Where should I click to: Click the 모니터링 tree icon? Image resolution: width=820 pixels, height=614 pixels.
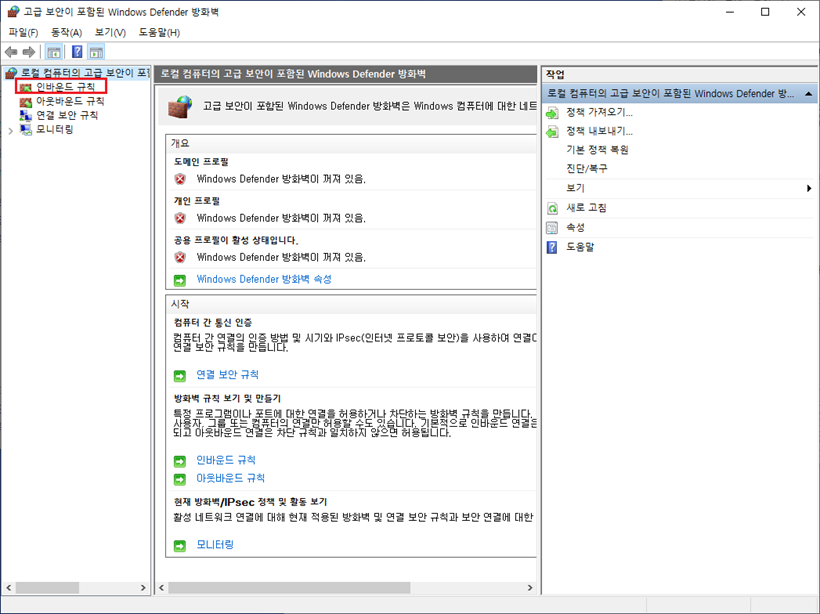26,130
